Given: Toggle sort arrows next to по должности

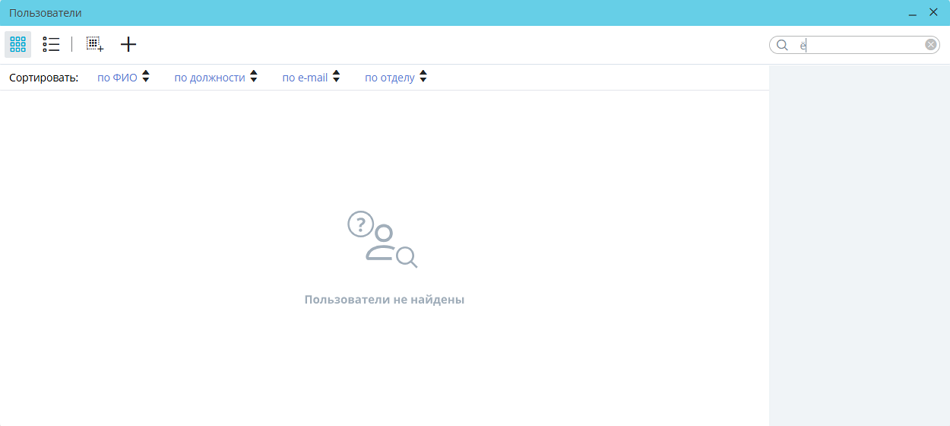Looking at the screenshot, I should (x=254, y=77).
